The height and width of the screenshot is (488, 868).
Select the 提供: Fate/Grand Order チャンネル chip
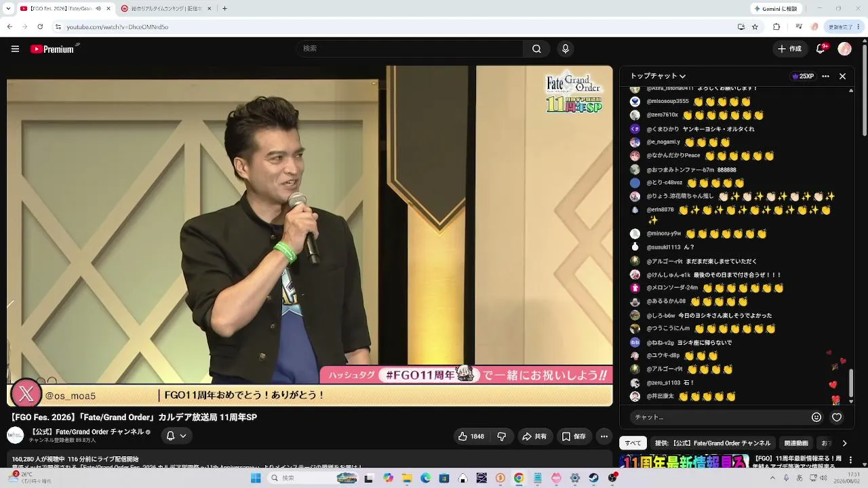tap(713, 443)
